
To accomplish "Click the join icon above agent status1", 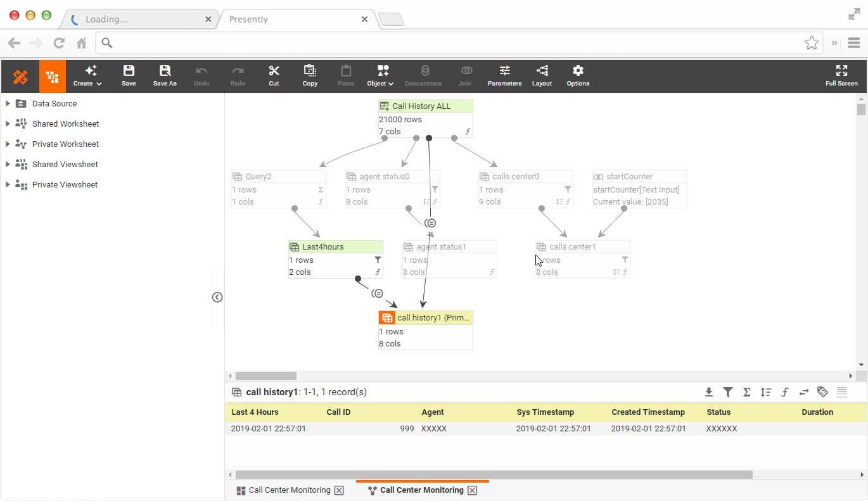I will (431, 223).
